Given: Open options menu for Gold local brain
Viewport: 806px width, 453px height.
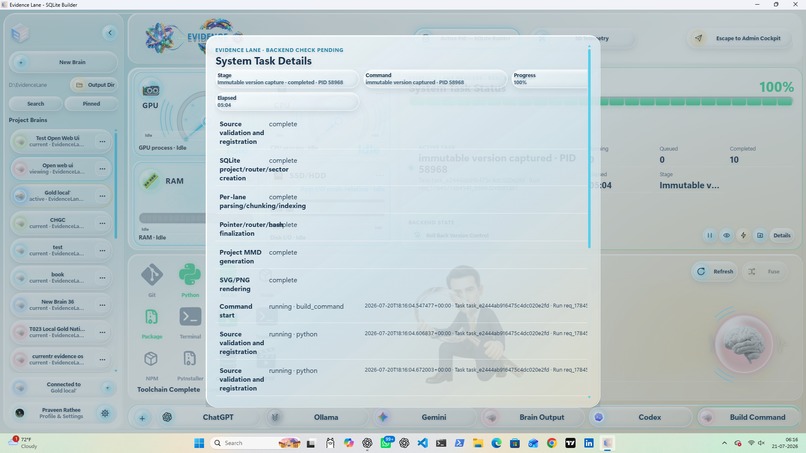Looking at the screenshot, I should click(102, 196).
